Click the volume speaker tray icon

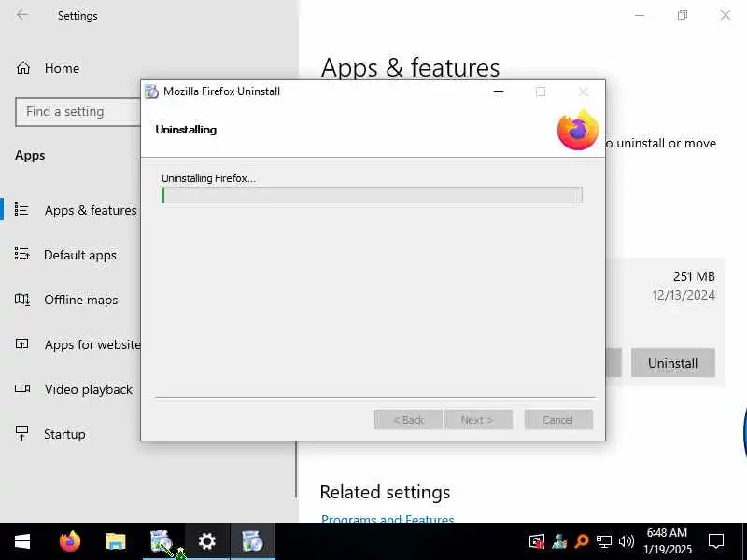[627, 541]
